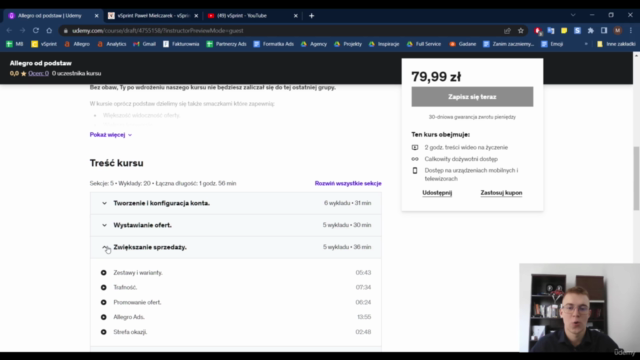
Task: Click the Zapisz się teraz button
Action: coord(472,97)
